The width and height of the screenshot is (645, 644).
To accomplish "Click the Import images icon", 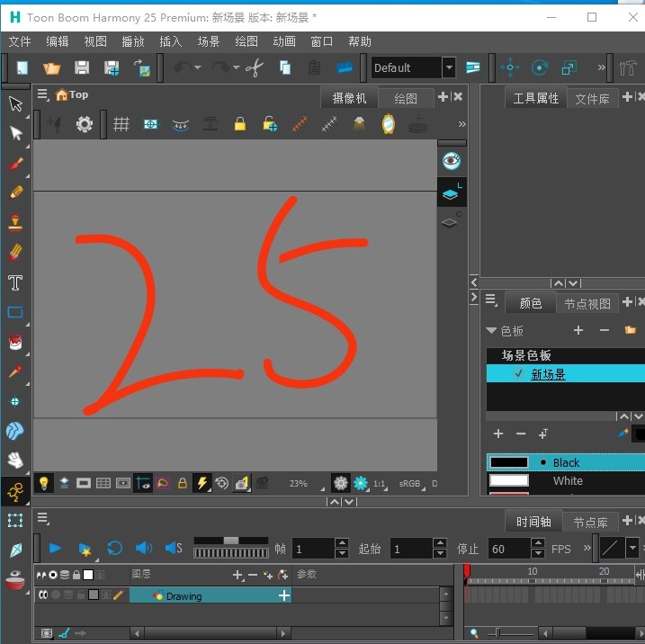I will click(x=142, y=67).
